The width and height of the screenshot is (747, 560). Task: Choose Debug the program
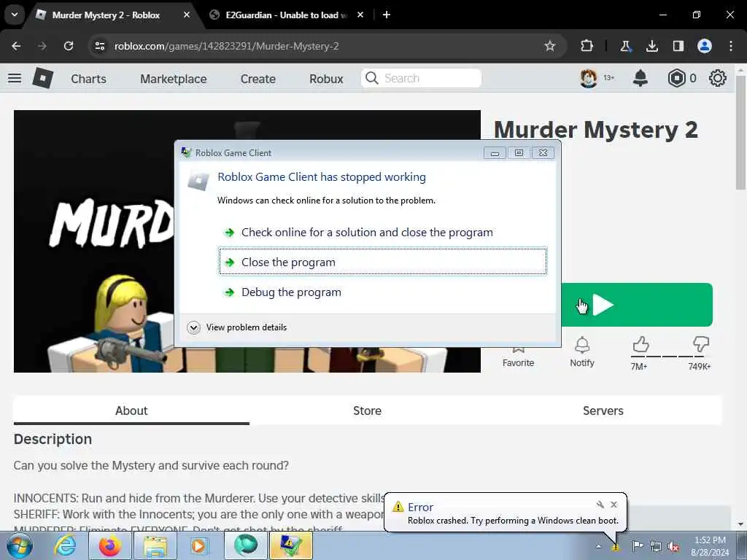pyautogui.click(x=382, y=292)
